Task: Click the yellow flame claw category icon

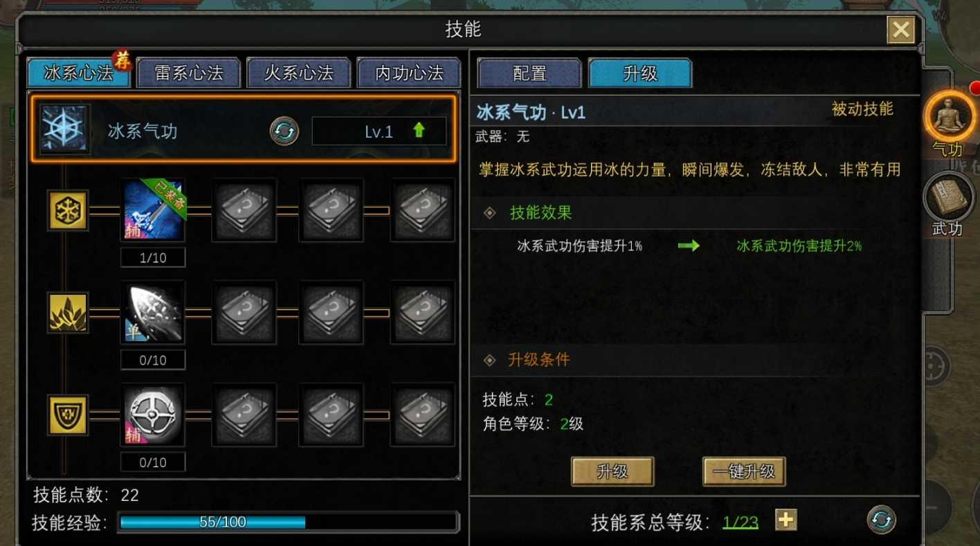Action: (x=68, y=313)
